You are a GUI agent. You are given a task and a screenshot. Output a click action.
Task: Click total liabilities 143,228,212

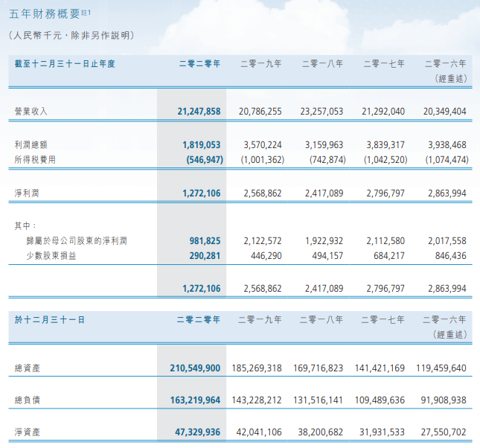click(257, 400)
